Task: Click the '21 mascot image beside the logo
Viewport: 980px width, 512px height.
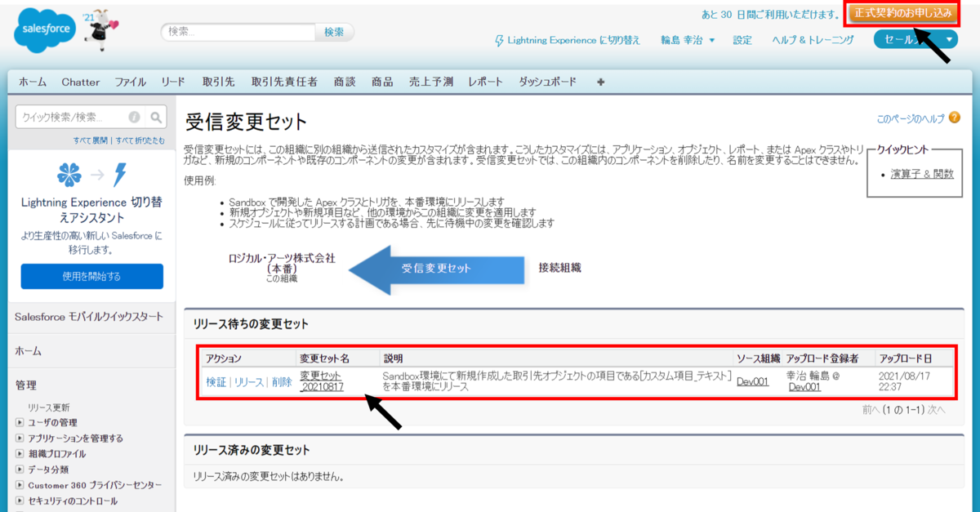Action: tap(100, 31)
